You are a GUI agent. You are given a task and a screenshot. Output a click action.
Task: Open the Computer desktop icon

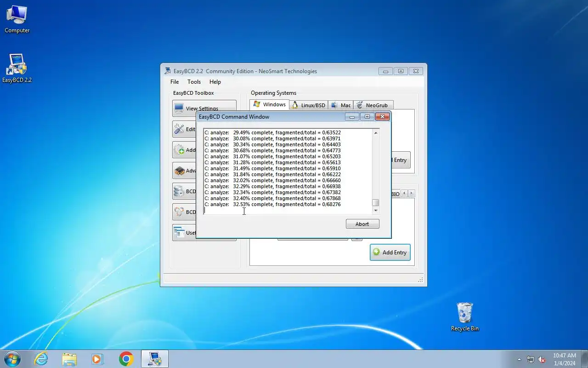coord(17,19)
